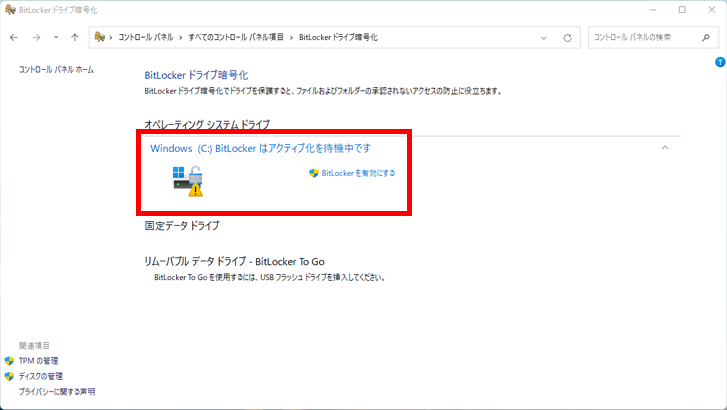The height and width of the screenshot is (410, 727).
Task: Click the USB フラッシュ ドライブ instruction text
Action: coord(270,277)
